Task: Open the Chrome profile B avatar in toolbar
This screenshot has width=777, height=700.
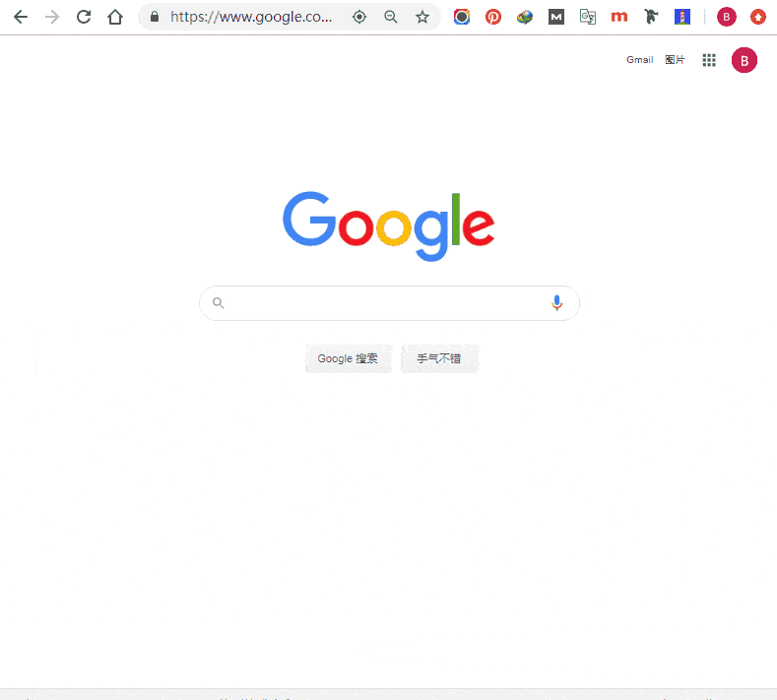Action: pyautogui.click(x=727, y=17)
